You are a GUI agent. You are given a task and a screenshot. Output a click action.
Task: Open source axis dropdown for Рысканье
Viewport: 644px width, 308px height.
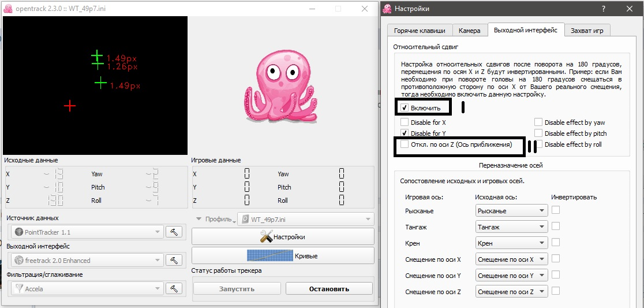point(511,210)
